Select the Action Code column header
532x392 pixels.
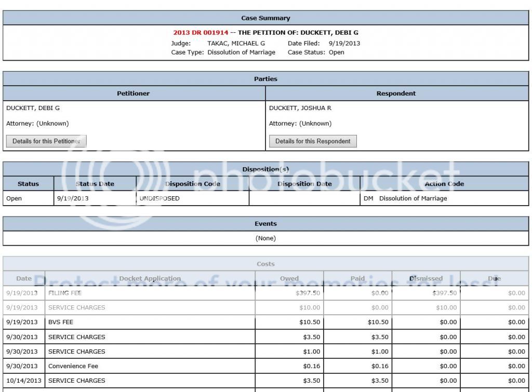(444, 184)
